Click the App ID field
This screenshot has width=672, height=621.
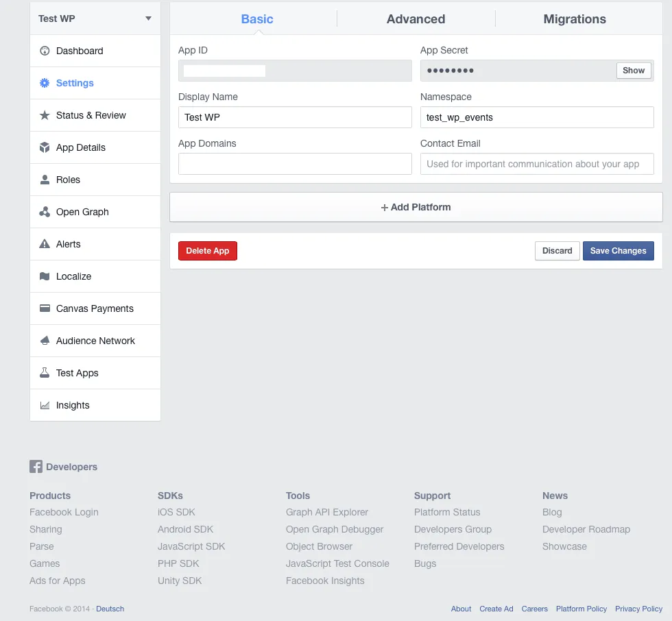295,71
